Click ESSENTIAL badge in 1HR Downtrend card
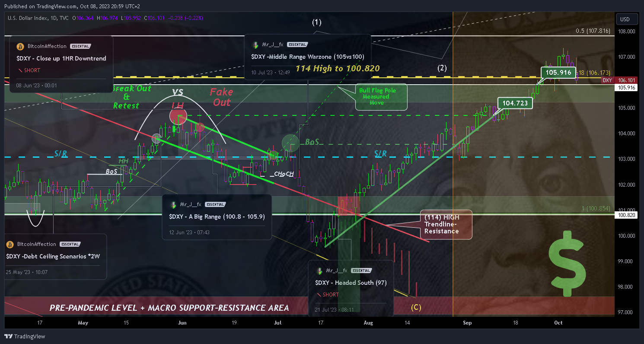This screenshot has height=344, width=644. [80, 46]
